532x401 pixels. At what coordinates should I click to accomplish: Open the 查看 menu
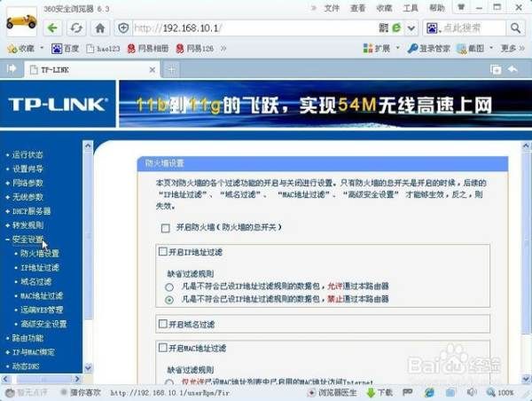tap(357, 8)
